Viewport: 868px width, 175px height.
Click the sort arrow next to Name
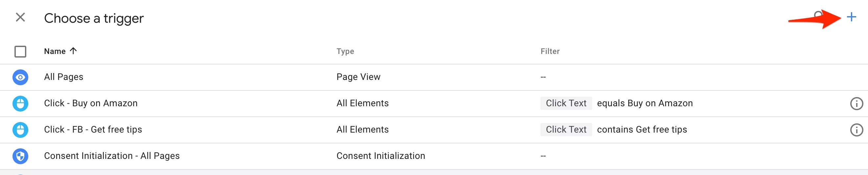pos(73,51)
